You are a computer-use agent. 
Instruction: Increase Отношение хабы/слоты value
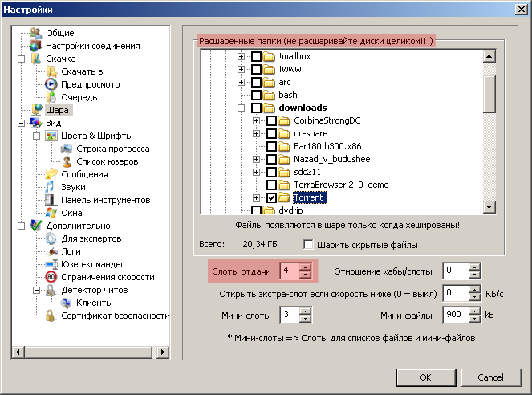[x=475, y=267]
